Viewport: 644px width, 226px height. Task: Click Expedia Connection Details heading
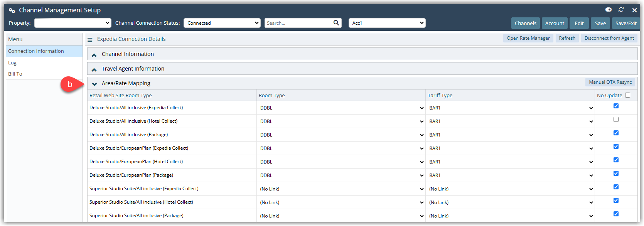coord(131,39)
